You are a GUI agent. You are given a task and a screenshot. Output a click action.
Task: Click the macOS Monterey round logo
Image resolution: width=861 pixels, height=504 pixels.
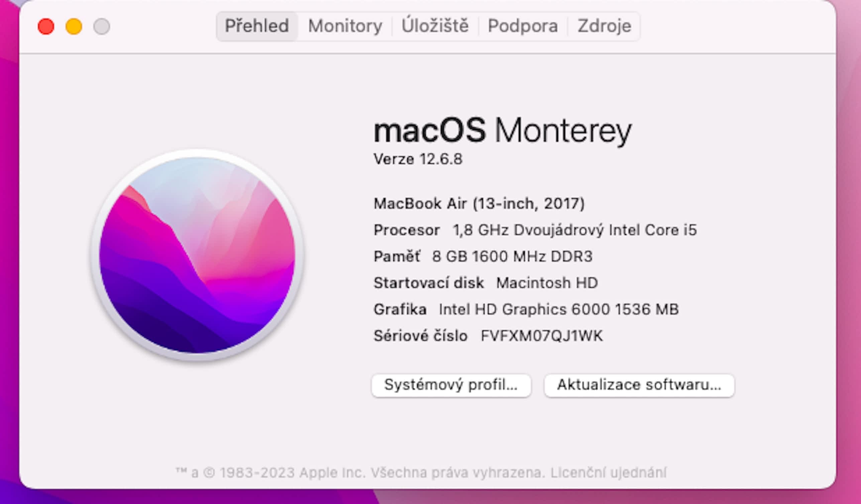(x=197, y=255)
